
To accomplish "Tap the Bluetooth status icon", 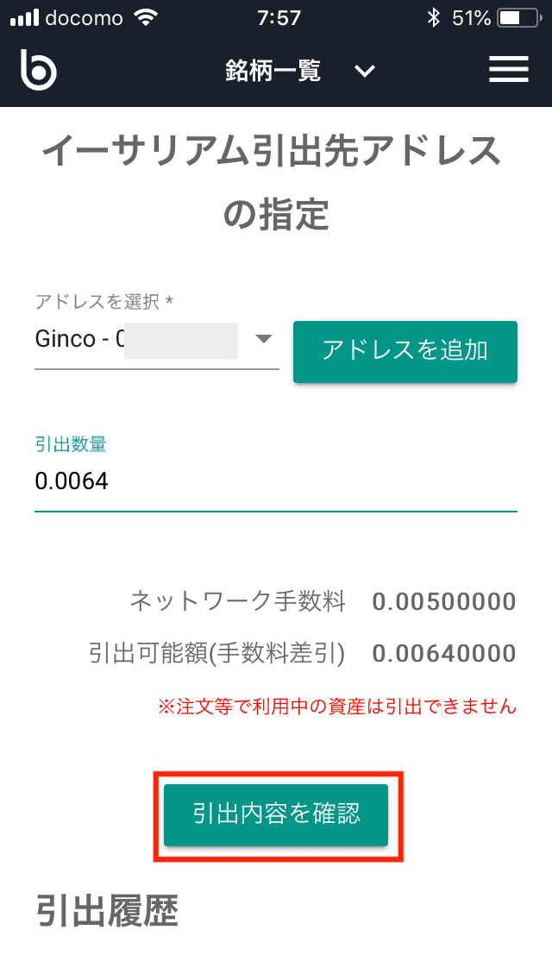I will [434, 17].
